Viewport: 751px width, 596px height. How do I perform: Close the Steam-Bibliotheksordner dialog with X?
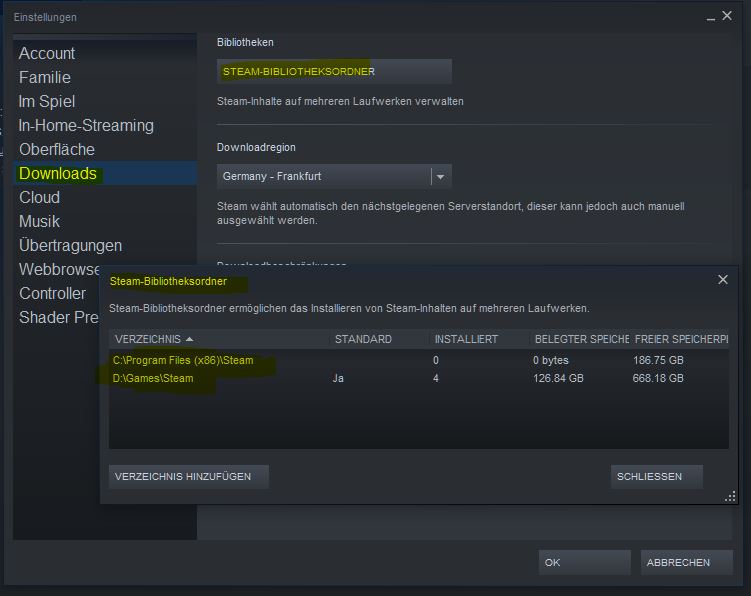tap(723, 279)
